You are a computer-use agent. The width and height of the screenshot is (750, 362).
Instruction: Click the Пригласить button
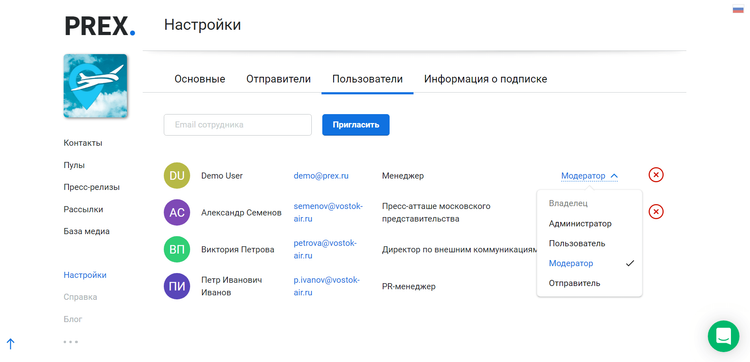356,125
